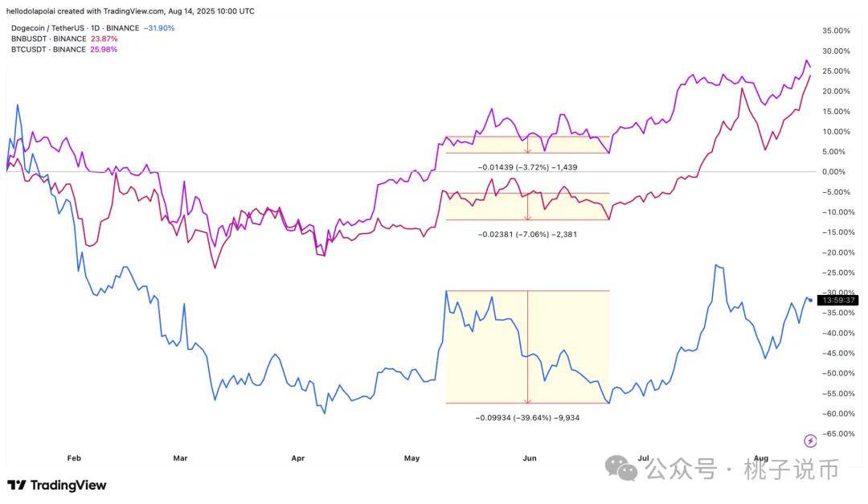
Task: Select the BNBUSDT BINANCE legend entry
Action: (46, 39)
